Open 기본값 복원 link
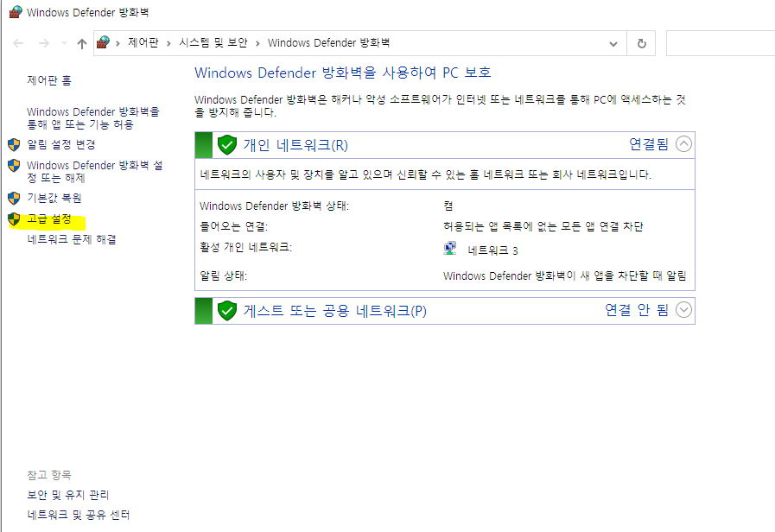Image resolution: width=775 pixels, height=532 pixels. point(54,198)
